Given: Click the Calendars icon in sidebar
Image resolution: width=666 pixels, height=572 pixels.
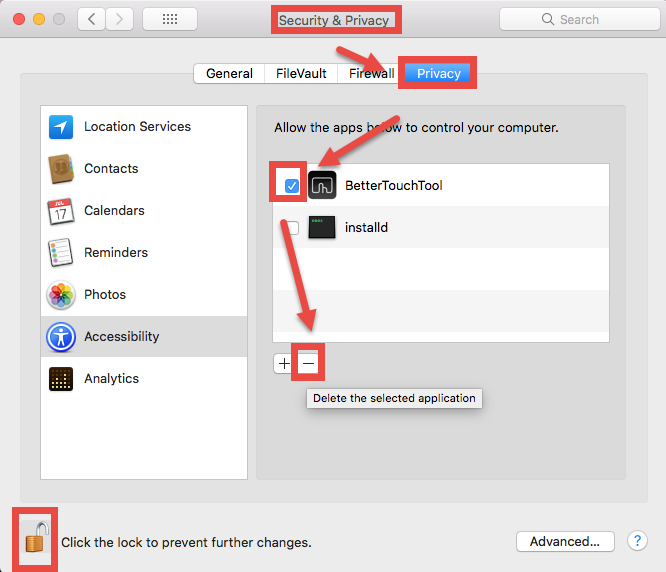Looking at the screenshot, I should click(x=61, y=211).
